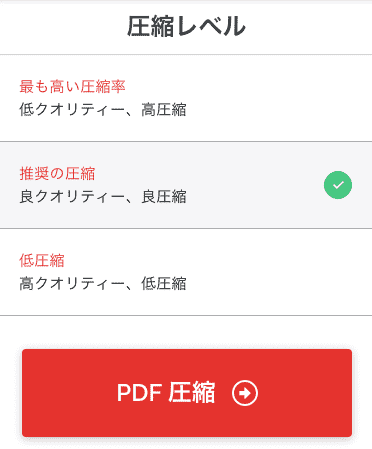
Task: Select the 低圧縮 option
Action: click(186, 272)
